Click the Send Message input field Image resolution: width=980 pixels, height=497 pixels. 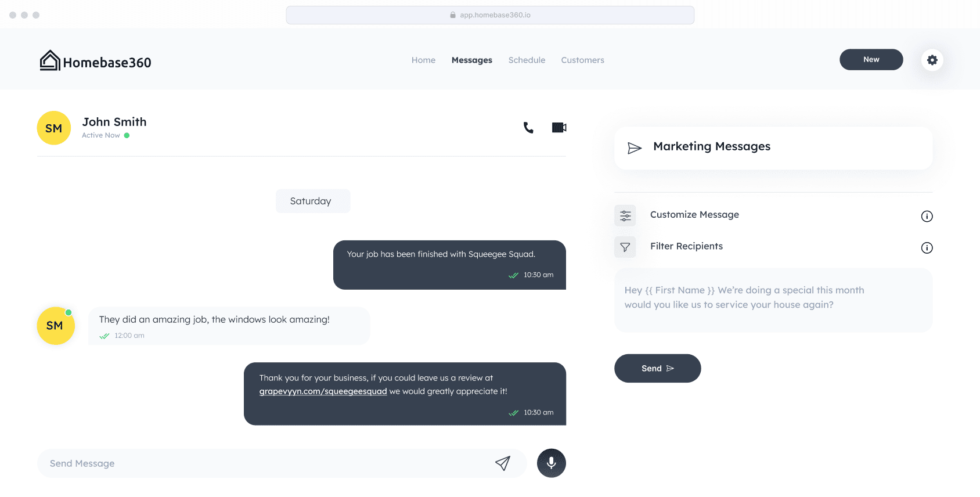tap(232, 463)
